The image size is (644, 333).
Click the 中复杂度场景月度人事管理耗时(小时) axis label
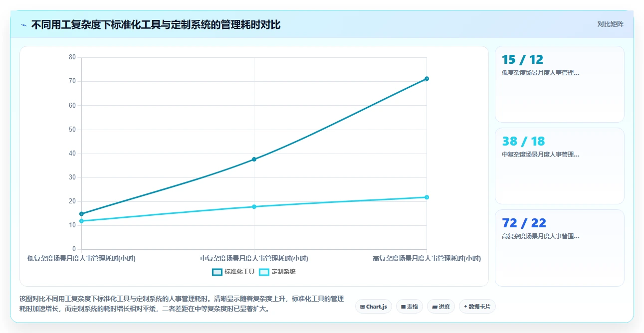pyautogui.click(x=254, y=259)
